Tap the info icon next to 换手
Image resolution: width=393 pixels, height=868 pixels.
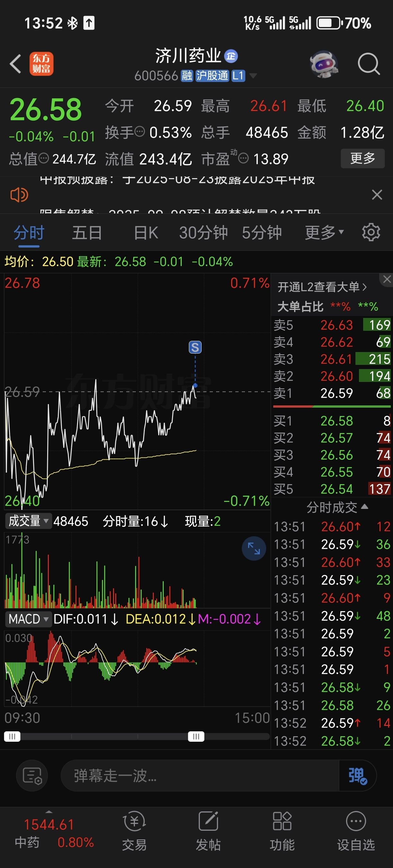click(139, 131)
